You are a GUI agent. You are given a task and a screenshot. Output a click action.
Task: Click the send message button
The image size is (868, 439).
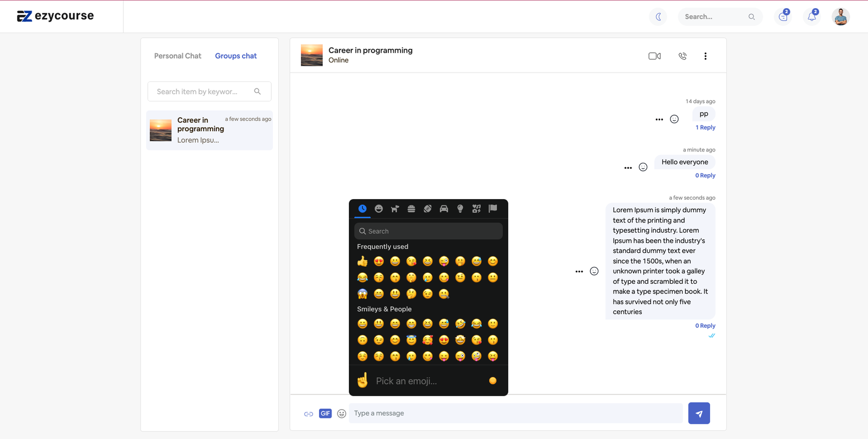point(699,413)
